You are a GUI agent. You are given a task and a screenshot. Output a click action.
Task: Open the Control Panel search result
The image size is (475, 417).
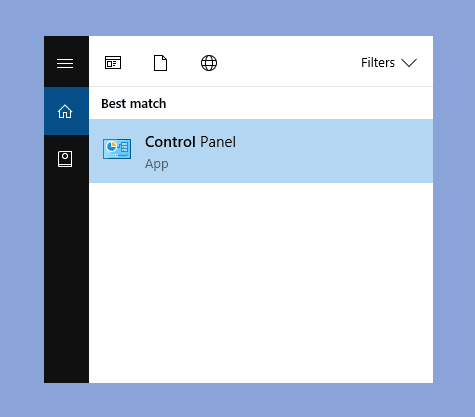(x=261, y=151)
